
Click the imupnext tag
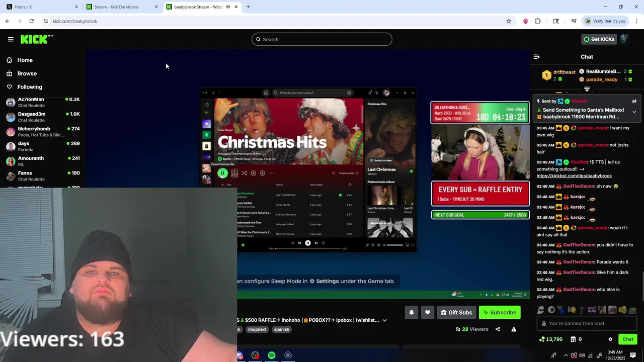click(257, 329)
